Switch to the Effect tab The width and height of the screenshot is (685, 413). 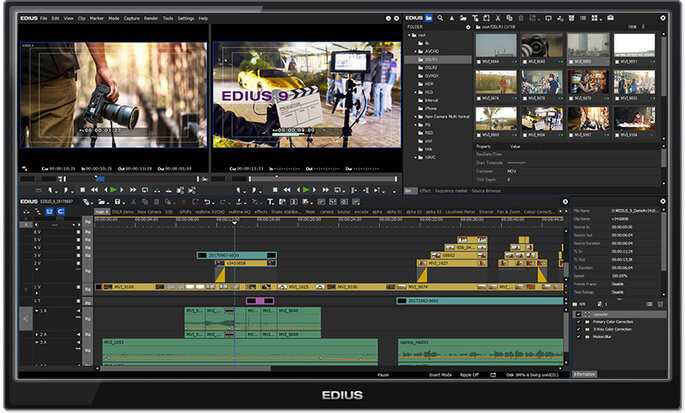coord(425,190)
